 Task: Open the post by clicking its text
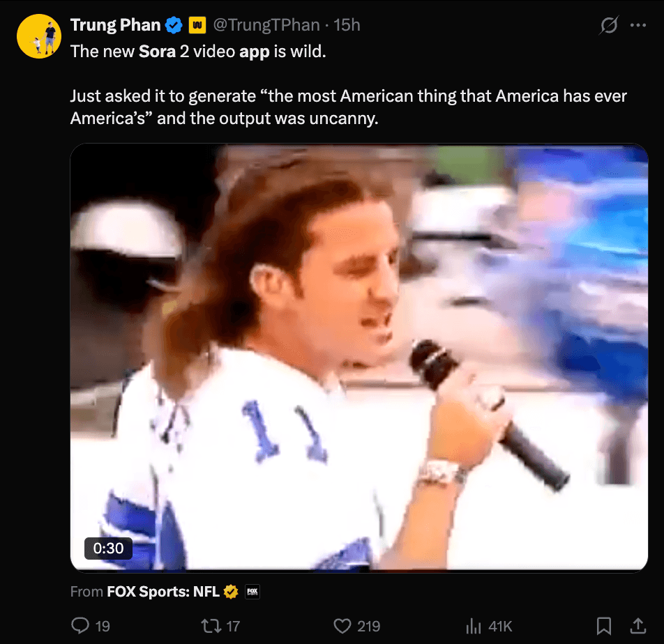click(347, 107)
